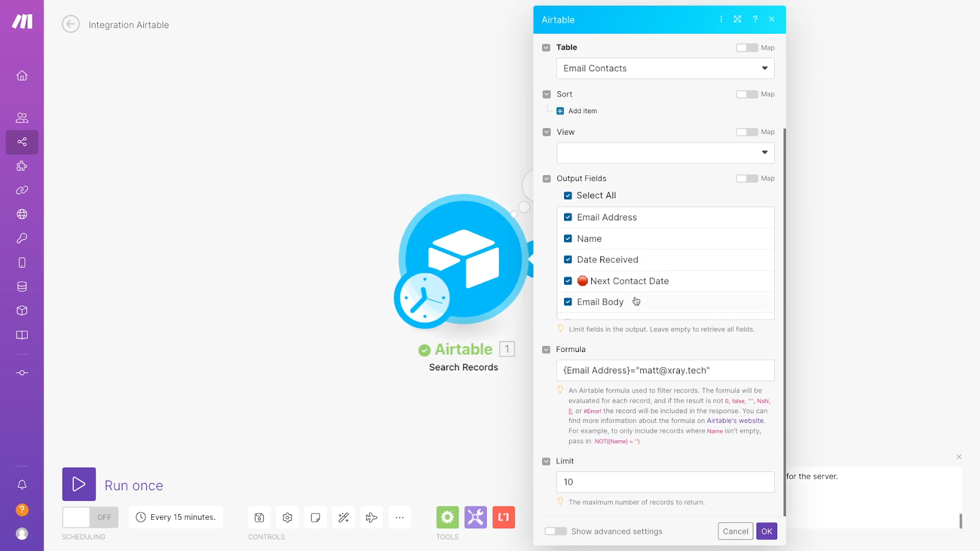Click Add item under Sort
This screenshot has height=551, width=980.
(x=576, y=111)
